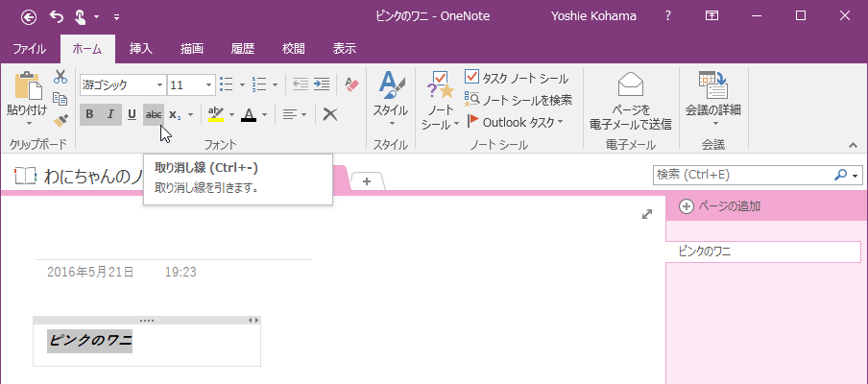Apply black font color

[x=249, y=114]
